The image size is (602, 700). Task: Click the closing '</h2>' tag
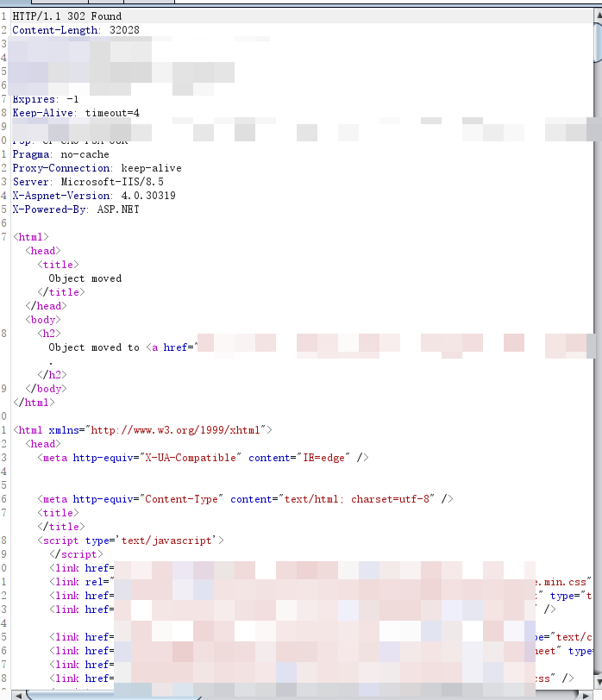[x=52, y=375]
